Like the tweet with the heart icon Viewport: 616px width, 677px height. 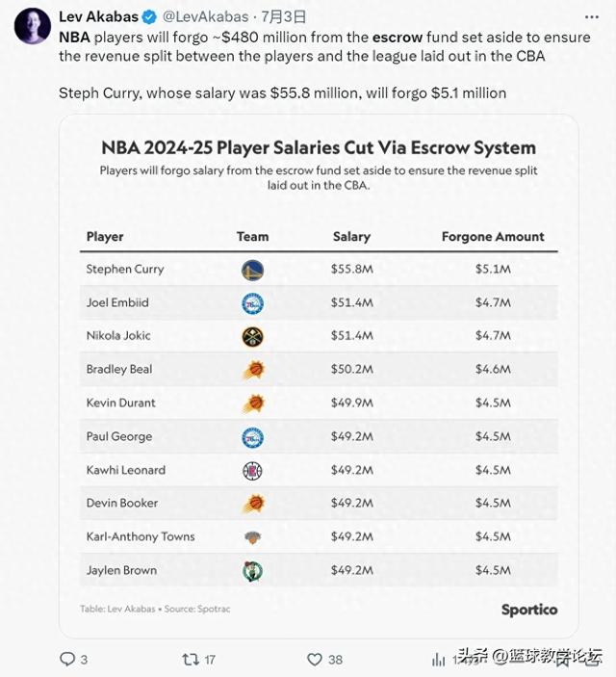315,659
